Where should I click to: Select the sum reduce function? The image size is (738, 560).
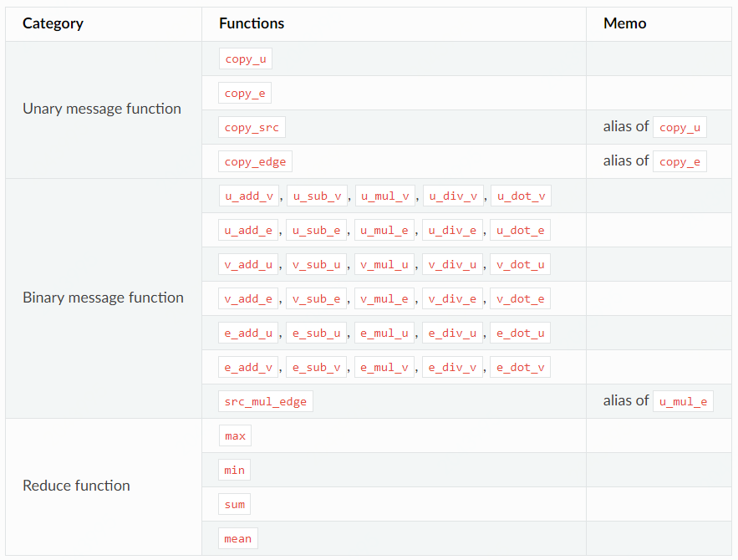(x=235, y=505)
